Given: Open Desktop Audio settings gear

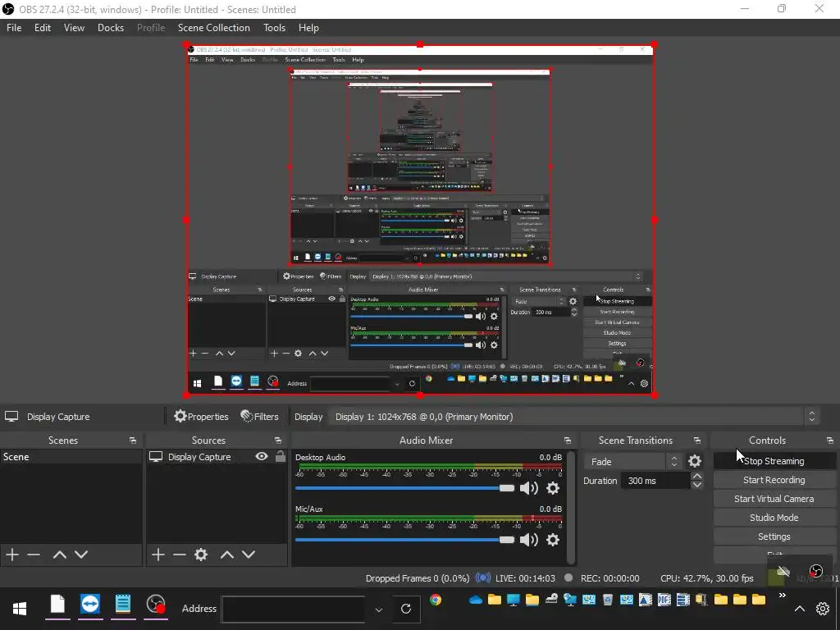Looking at the screenshot, I should click(x=553, y=488).
